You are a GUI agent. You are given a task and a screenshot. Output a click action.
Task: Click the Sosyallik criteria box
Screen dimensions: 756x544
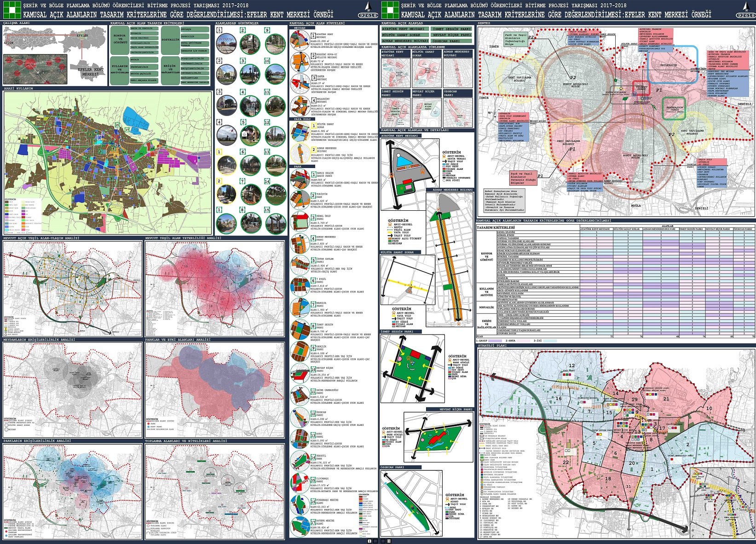pyautogui.click(x=170, y=40)
